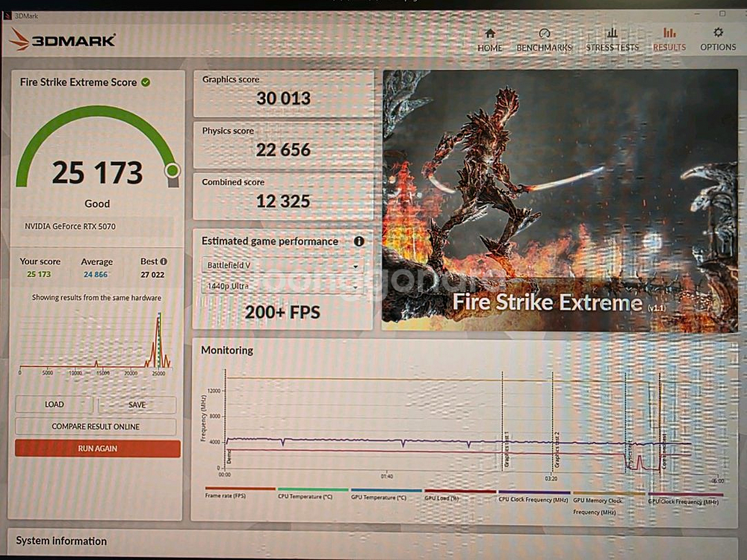Click COMPARE RESULT ONLINE button
Image resolution: width=747 pixels, height=560 pixels.
[x=96, y=426]
